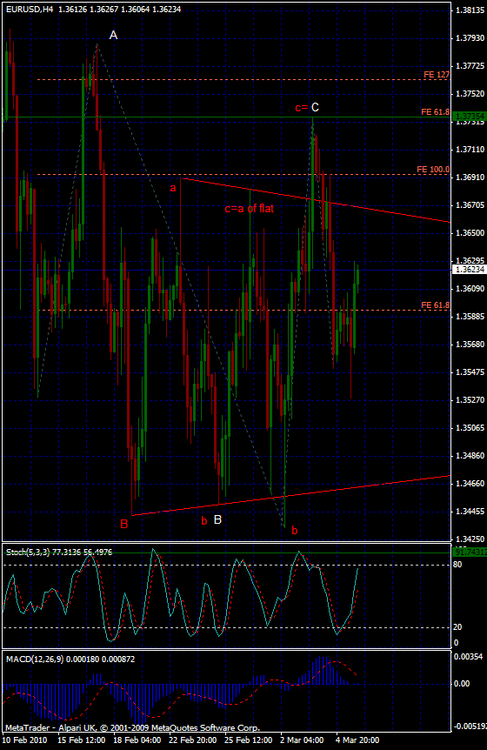Click the 1.35885 price axis value
This screenshot has height=750, width=487.
click(x=471, y=317)
